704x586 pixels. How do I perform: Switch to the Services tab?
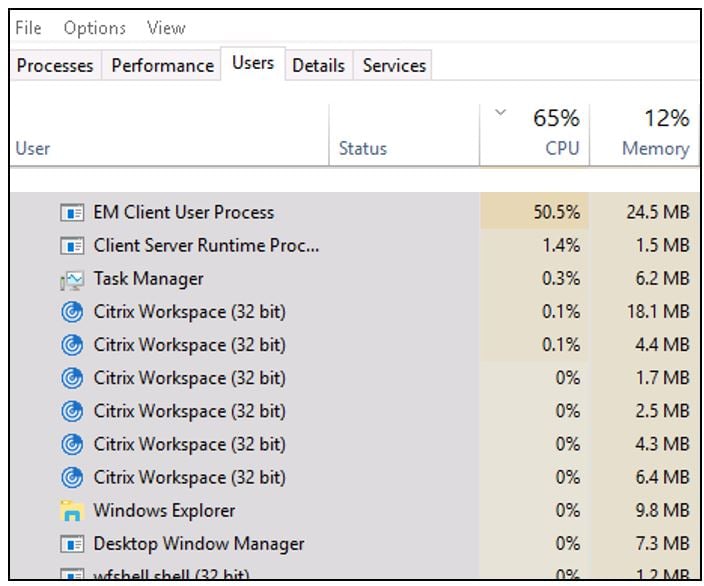point(394,66)
